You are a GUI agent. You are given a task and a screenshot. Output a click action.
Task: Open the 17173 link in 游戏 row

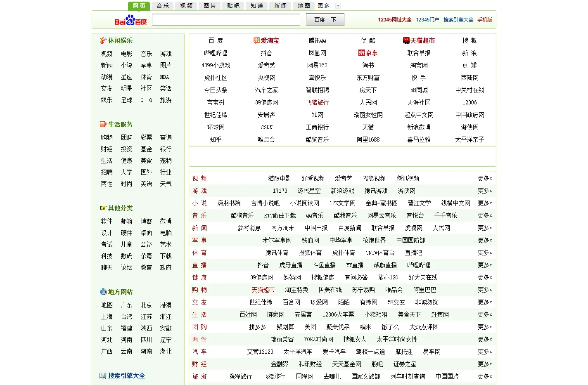pos(280,191)
